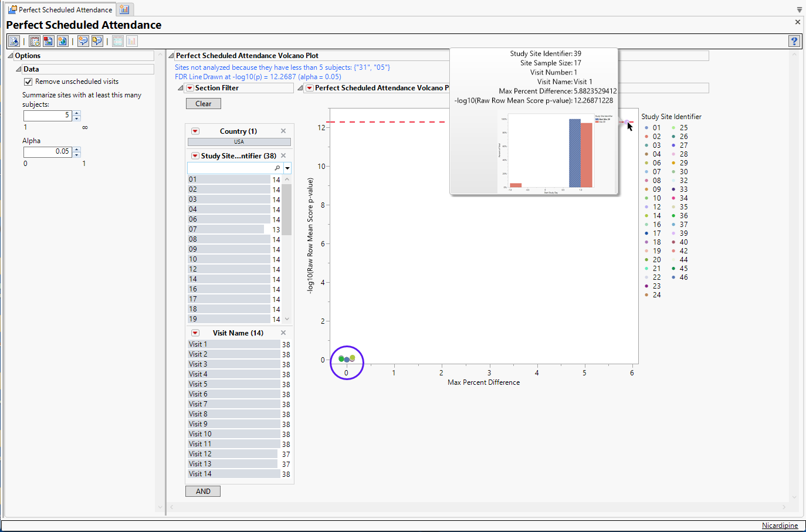Collapse the Options outline triangle
This screenshot has height=532, width=806.
(x=11, y=56)
